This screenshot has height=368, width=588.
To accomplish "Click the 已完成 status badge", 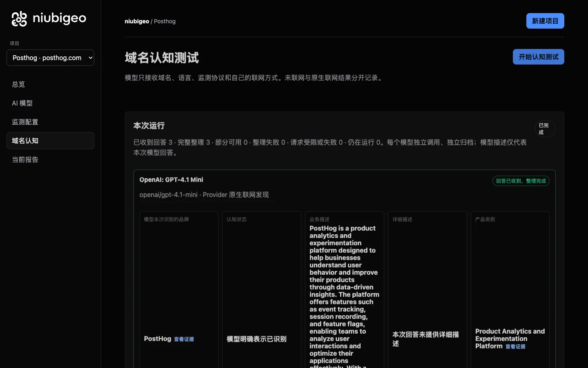I will pyautogui.click(x=545, y=129).
